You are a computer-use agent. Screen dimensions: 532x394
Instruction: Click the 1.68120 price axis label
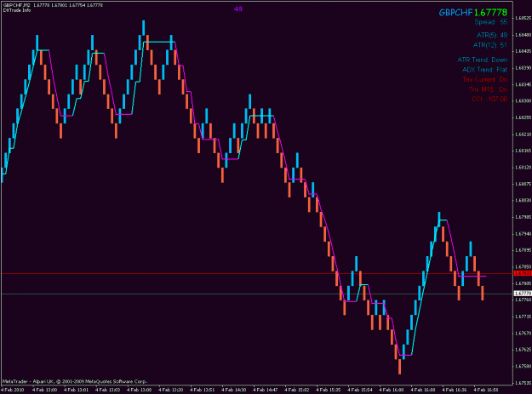click(523, 167)
